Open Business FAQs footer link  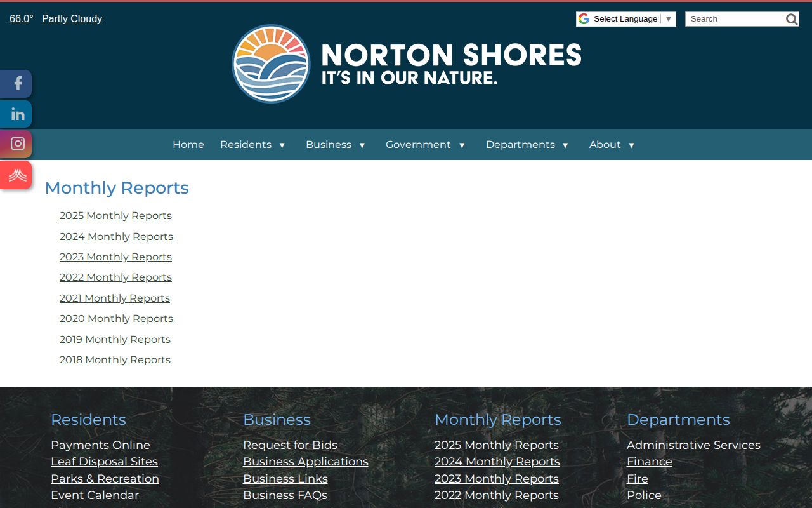coord(285,495)
